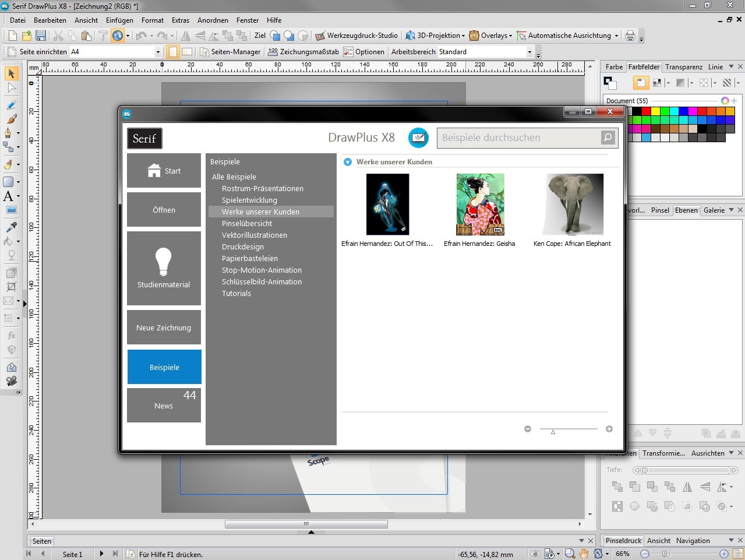Select Druckdesign in the examples list
This screenshot has height=560, width=745.
click(x=243, y=246)
